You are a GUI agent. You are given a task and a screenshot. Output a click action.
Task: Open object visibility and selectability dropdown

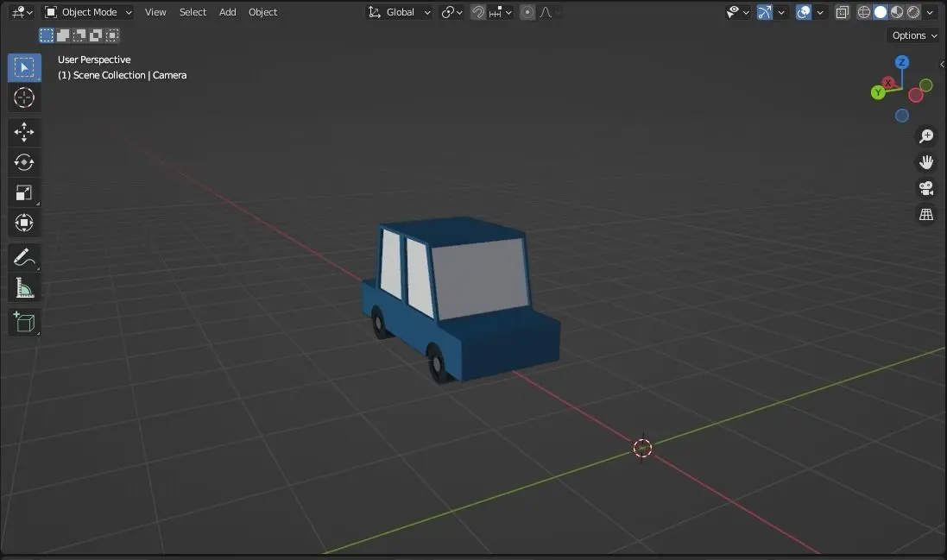coord(737,12)
